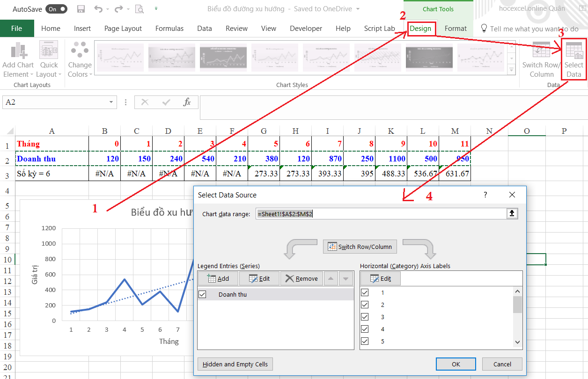The image size is (588, 379).
Task: Click Switch Row/Column ribbon icon
Action: tap(541, 59)
